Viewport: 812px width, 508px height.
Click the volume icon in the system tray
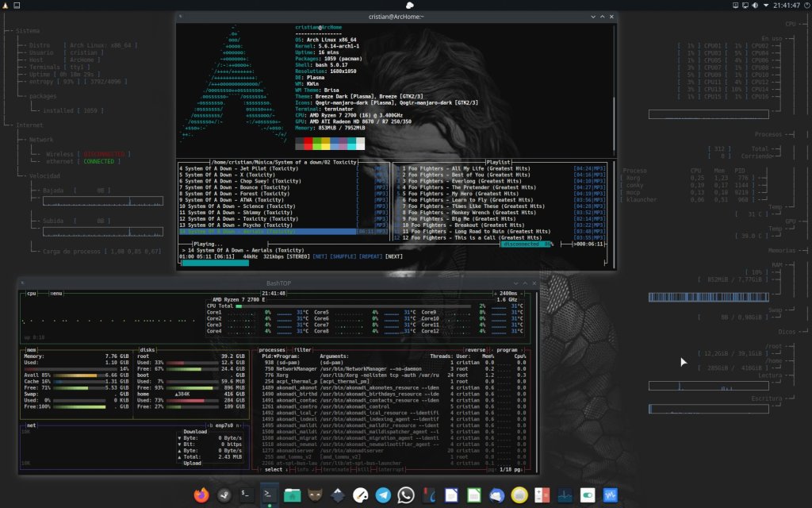pyautogui.click(x=755, y=6)
